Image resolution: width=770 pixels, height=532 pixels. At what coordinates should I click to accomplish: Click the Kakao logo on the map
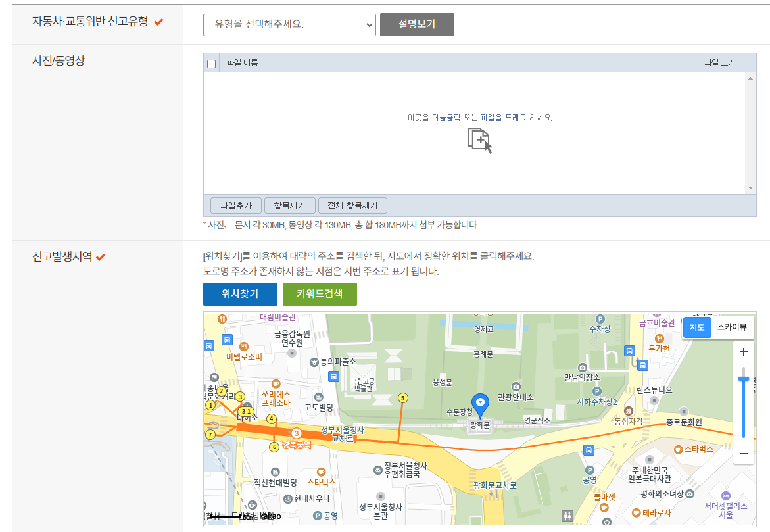tap(271, 517)
